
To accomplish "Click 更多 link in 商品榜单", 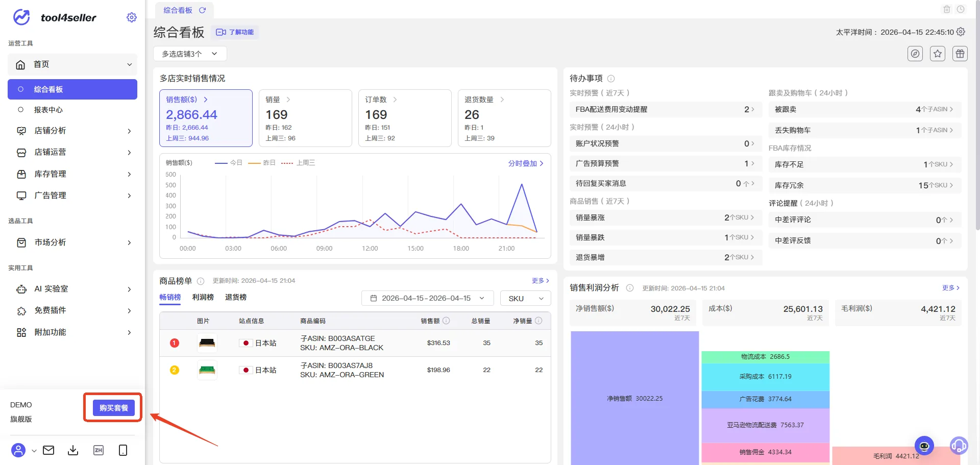I will 541,281.
